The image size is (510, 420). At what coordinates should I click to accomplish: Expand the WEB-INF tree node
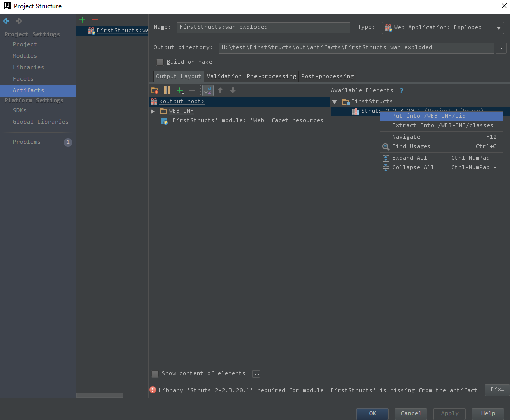pyautogui.click(x=152, y=111)
